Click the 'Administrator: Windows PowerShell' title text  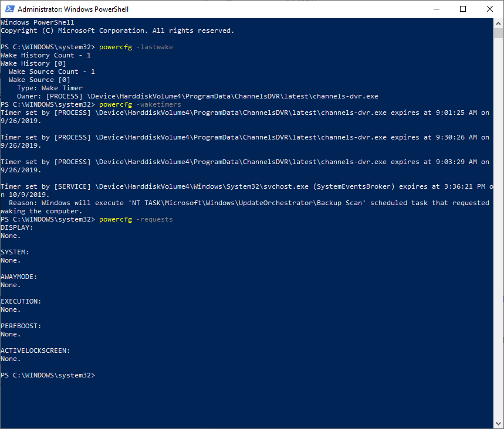pos(73,9)
